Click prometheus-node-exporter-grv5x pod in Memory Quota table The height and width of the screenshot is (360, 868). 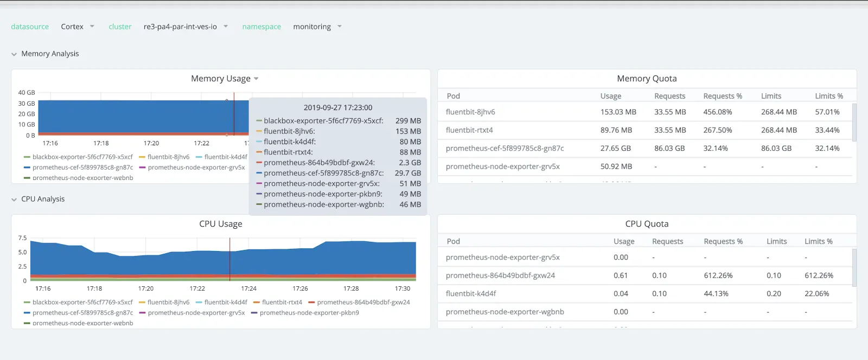(x=503, y=166)
